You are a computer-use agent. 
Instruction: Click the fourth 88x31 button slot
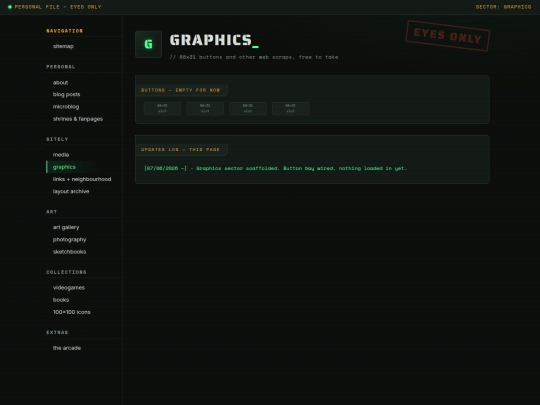(290, 108)
